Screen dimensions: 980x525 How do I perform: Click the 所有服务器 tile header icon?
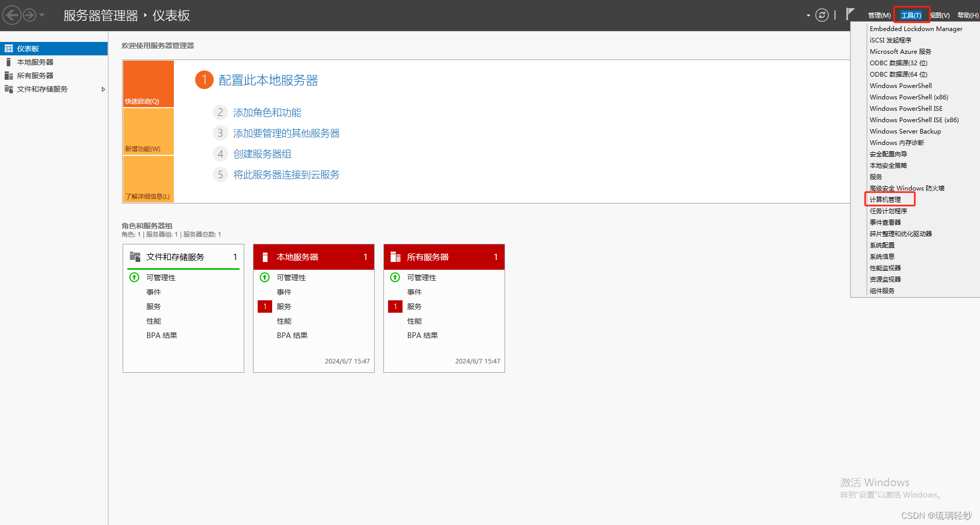pyautogui.click(x=395, y=257)
